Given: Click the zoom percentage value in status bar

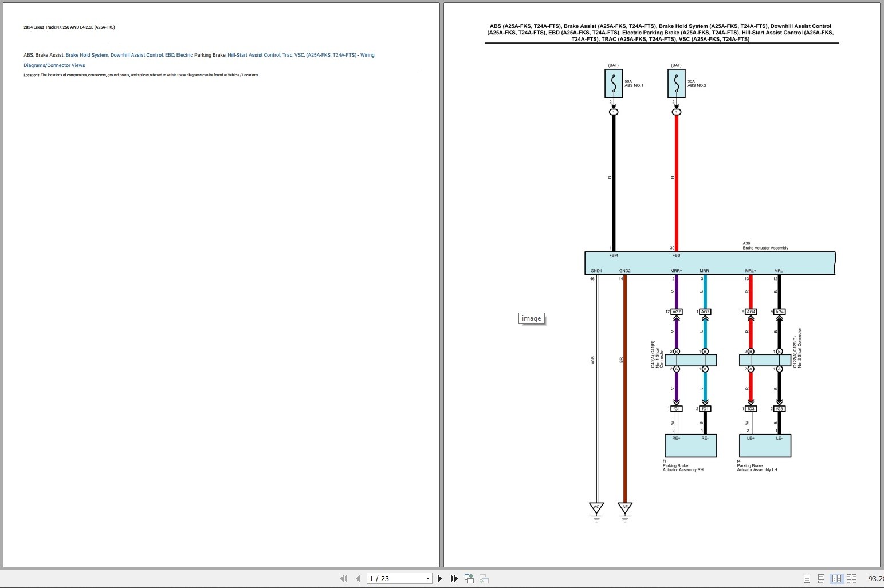Looking at the screenshot, I should tap(875, 579).
